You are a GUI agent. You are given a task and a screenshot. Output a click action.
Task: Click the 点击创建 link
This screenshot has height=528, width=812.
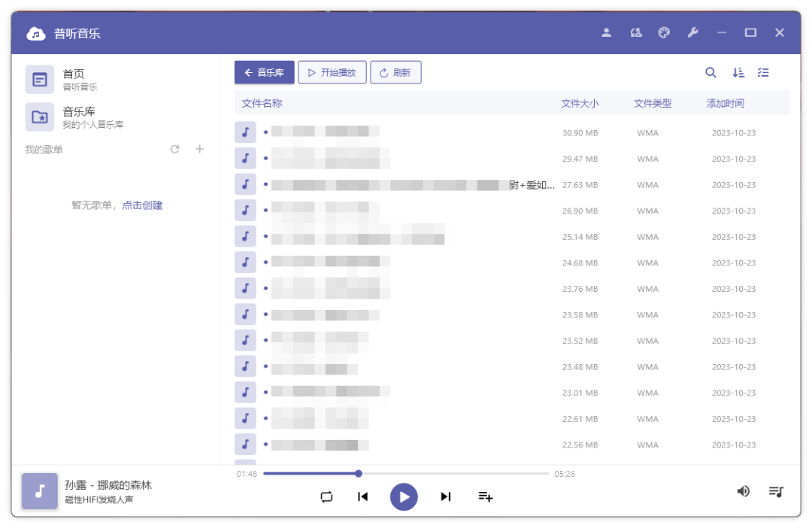143,205
